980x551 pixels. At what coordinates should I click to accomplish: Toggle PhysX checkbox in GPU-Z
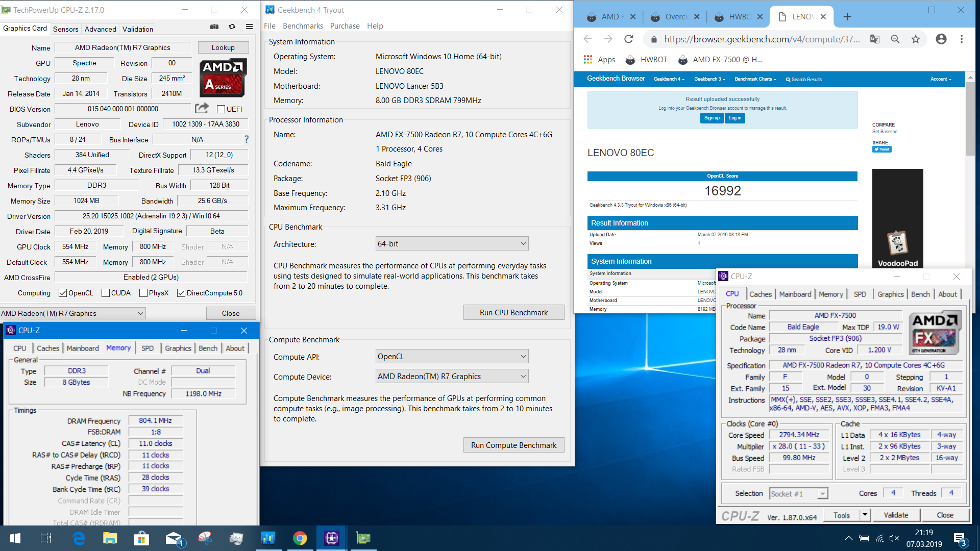click(x=143, y=293)
